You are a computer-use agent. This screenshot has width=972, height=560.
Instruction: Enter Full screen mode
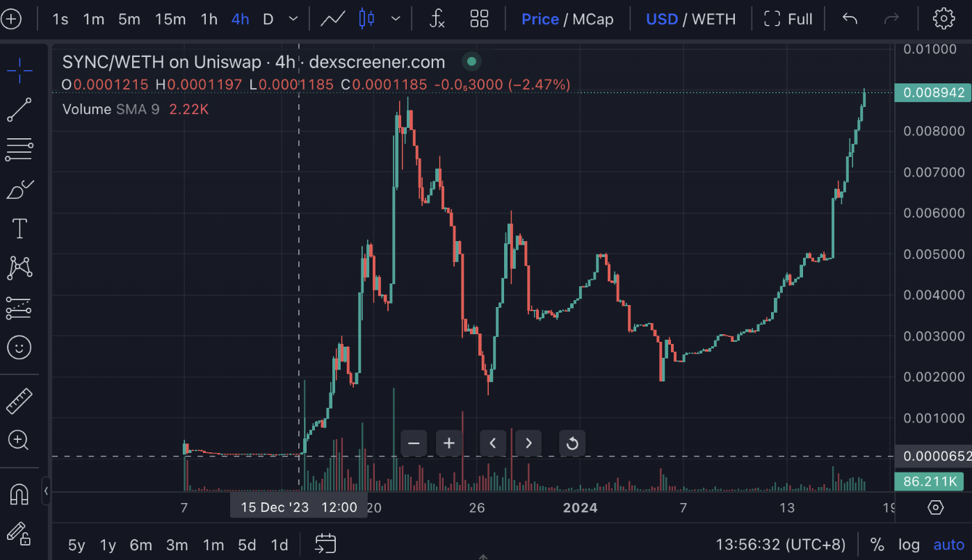click(x=788, y=19)
